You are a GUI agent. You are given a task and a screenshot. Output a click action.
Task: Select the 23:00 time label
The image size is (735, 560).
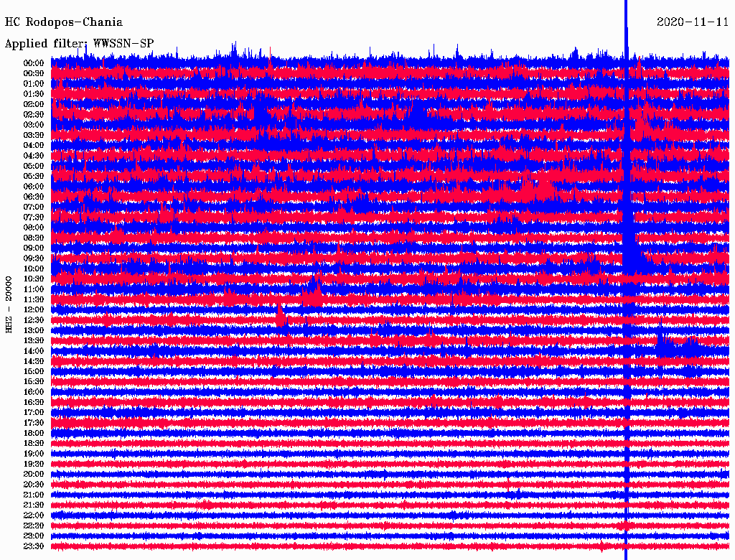[x=34, y=536]
